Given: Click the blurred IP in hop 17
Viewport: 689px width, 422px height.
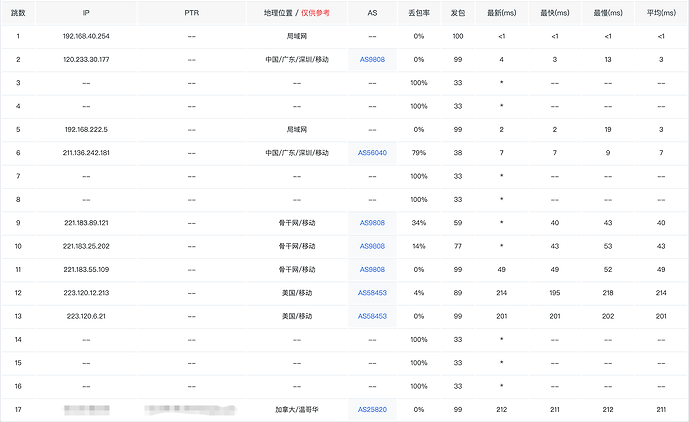Looking at the screenshot, I should point(87,410).
